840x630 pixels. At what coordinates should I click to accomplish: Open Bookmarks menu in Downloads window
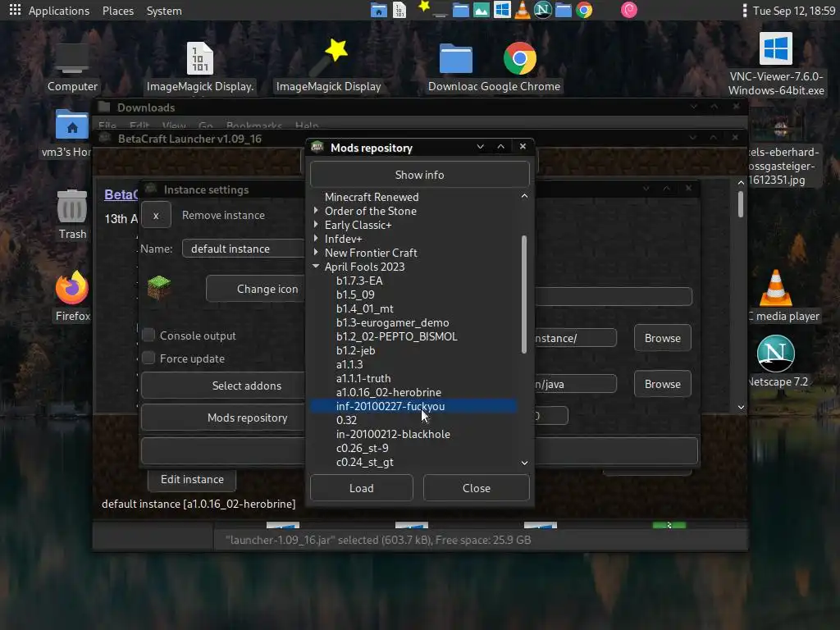(254, 126)
